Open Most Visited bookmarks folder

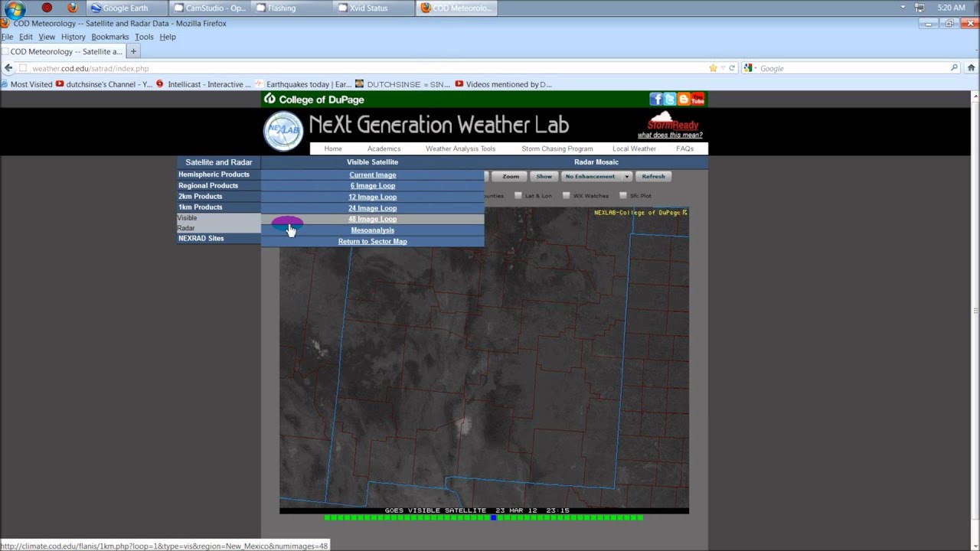click(x=27, y=84)
